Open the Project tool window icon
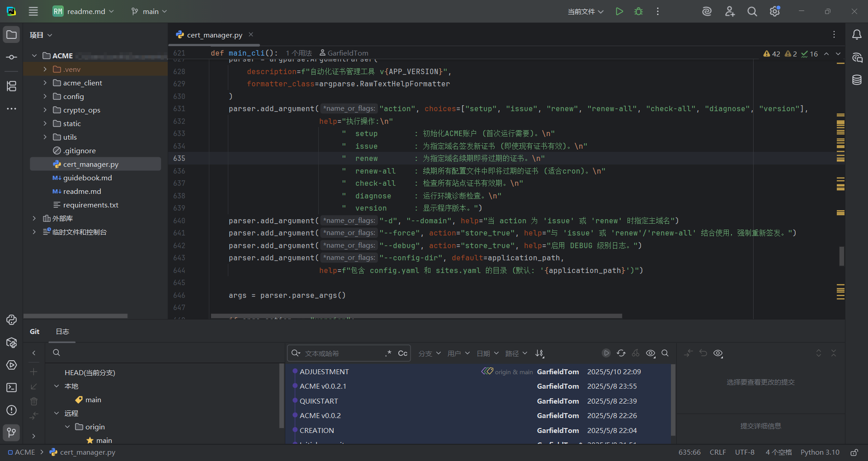Image resolution: width=868 pixels, height=461 pixels. pyautogui.click(x=12, y=35)
